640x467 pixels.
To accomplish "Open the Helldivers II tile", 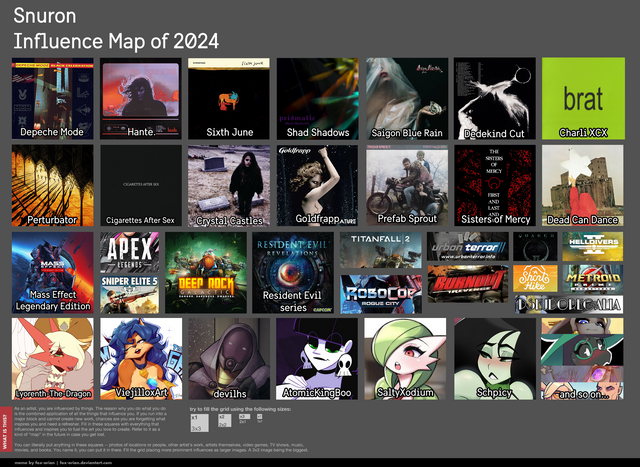I will tap(593, 246).
